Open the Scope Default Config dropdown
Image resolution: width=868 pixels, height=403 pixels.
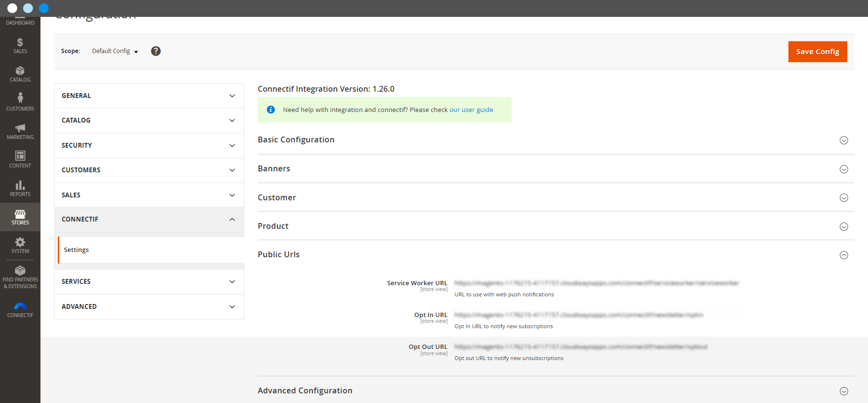coord(115,51)
